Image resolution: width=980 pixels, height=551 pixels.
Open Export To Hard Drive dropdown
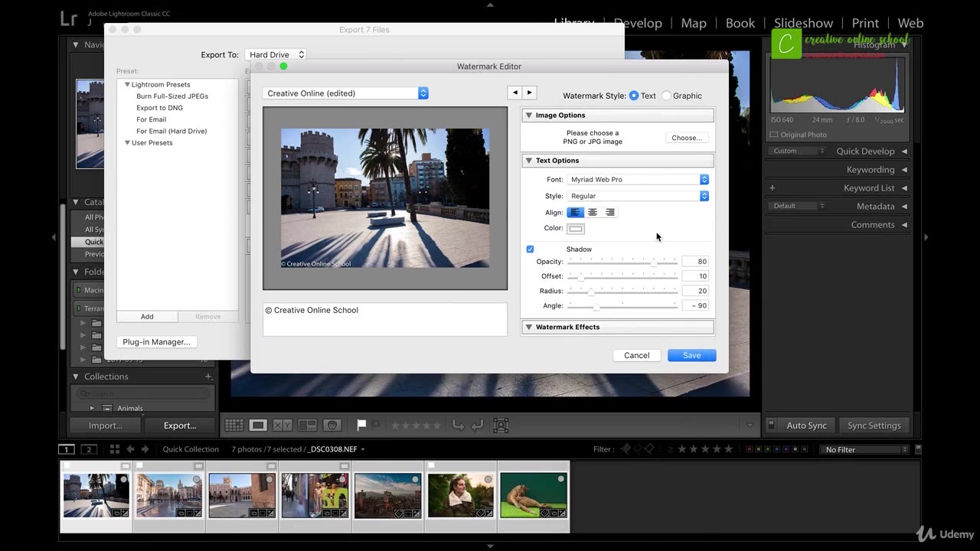click(276, 54)
